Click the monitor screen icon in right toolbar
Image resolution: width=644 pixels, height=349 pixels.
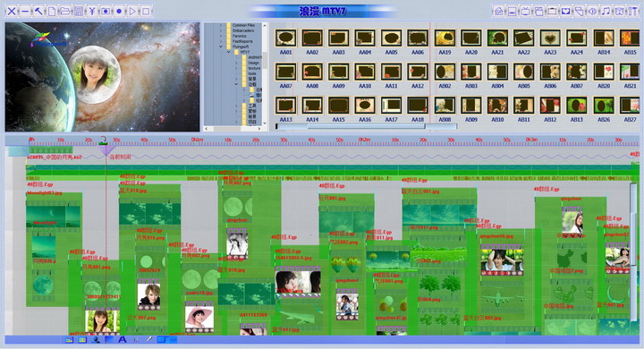(513, 11)
